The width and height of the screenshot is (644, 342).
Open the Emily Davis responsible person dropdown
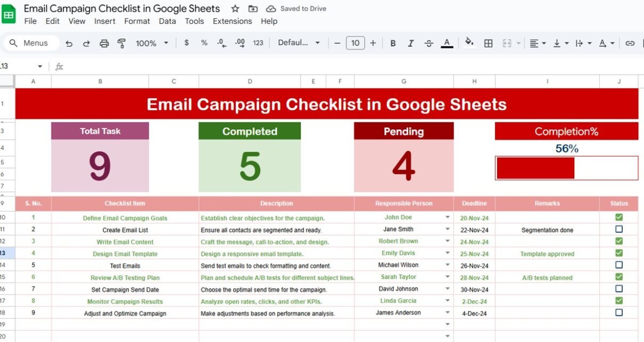pos(448,254)
